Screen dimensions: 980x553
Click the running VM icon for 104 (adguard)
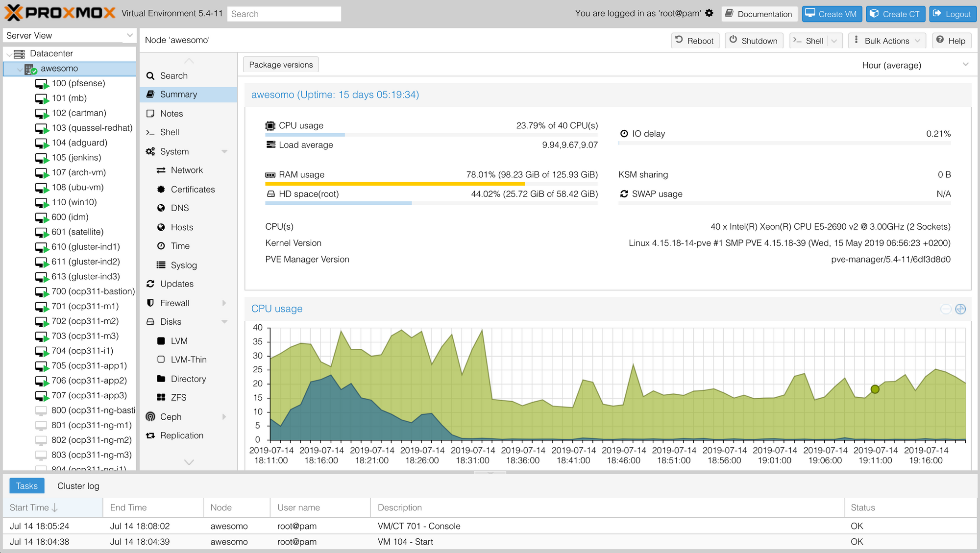tap(42, 144)
